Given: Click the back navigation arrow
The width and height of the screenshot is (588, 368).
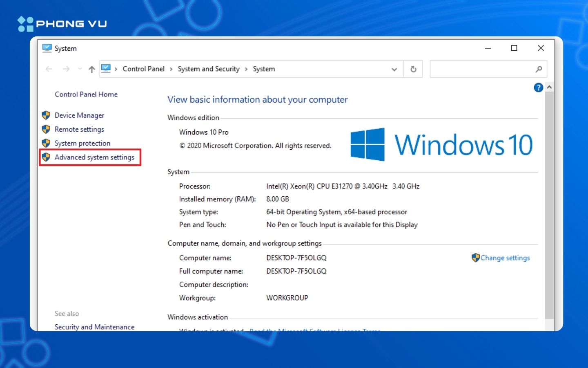Looking at the screenshot, I should (49, 69).
